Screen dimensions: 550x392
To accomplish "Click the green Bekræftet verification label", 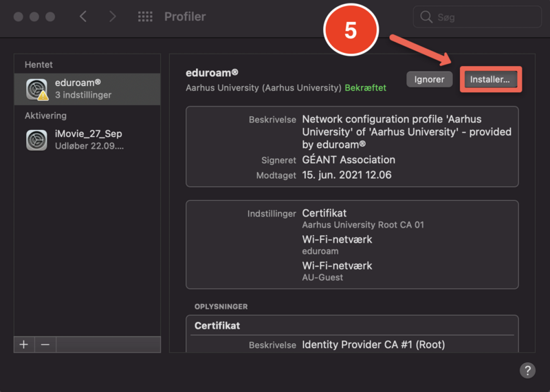I will tap(365, 88).
